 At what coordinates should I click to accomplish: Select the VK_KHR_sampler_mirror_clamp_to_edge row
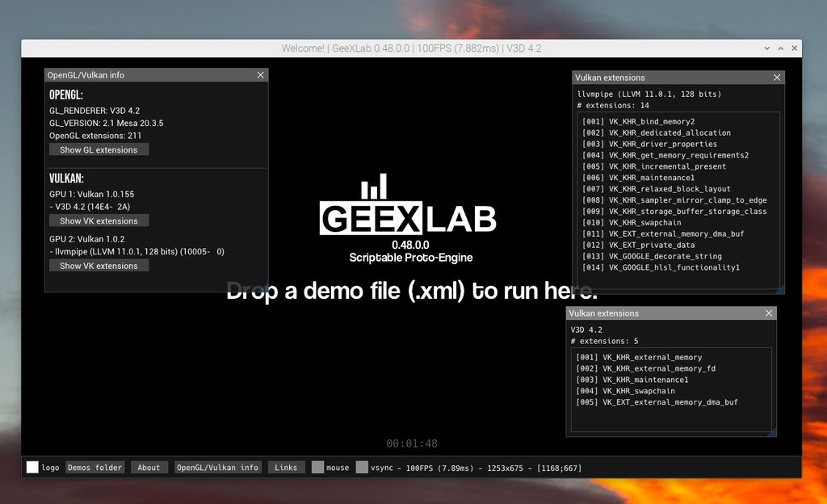(x=674, y=200)
